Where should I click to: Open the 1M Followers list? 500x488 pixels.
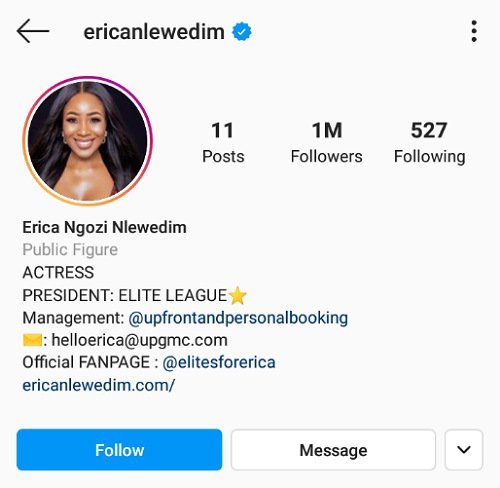[x=327, y=142]
